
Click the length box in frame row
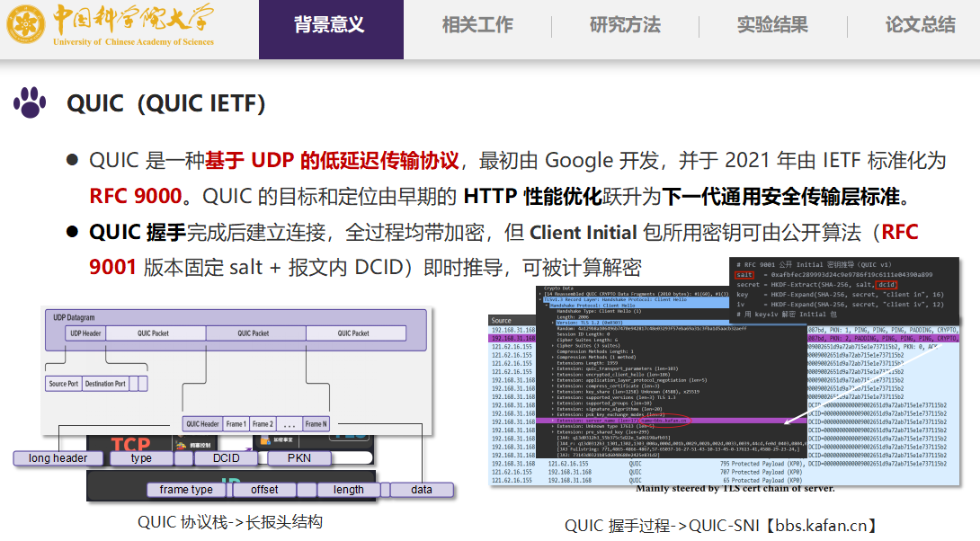point(348,490)
